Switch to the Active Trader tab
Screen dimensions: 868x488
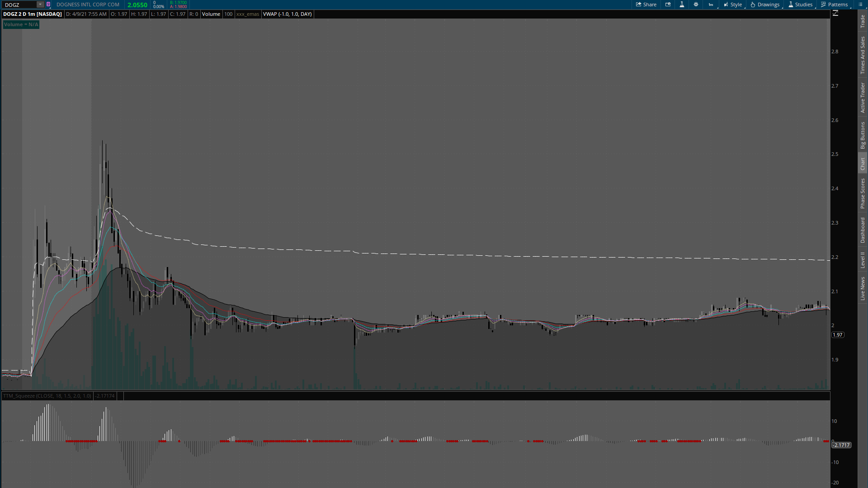863,98
